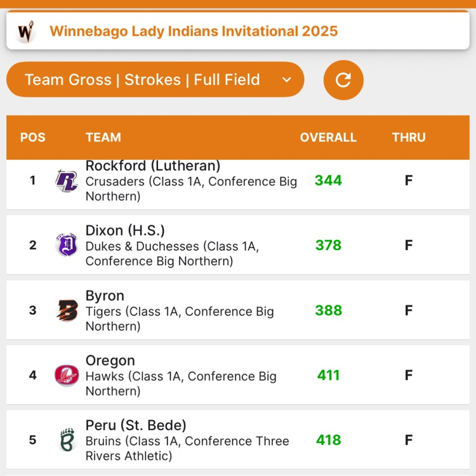This screenshot has height=476, width=476.
Task: Click the Oregon Hawks logo
Action: coord(67,375)
